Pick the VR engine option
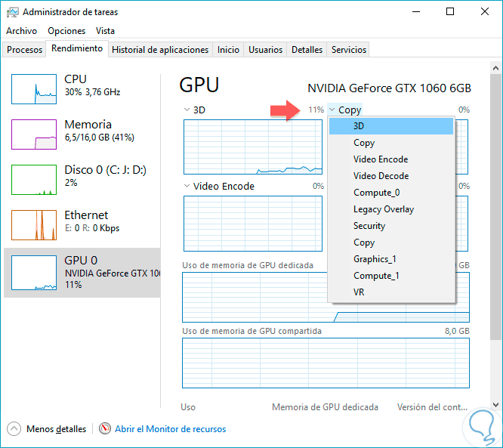 360,292
